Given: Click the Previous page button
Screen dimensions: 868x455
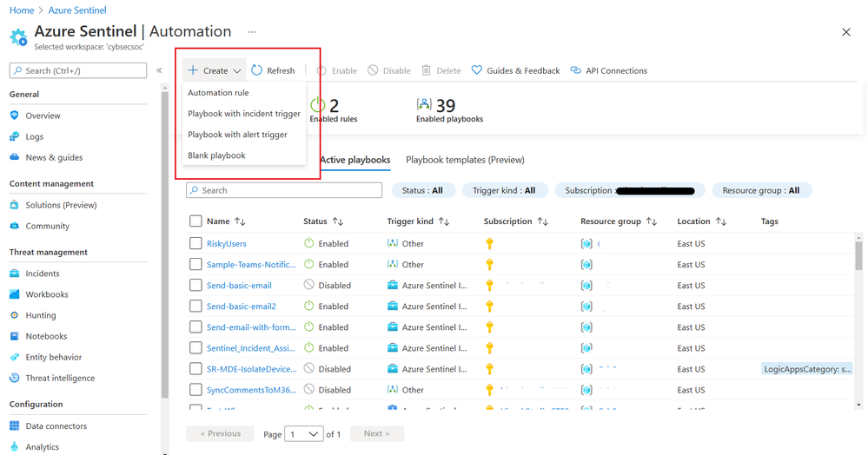Looking at the screenshot, I should point(220,433).
